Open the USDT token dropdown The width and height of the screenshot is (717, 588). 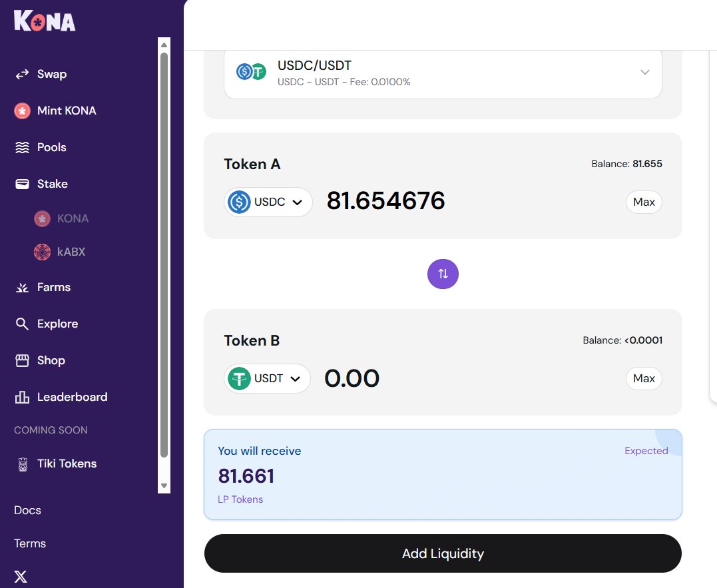(267, 379)
